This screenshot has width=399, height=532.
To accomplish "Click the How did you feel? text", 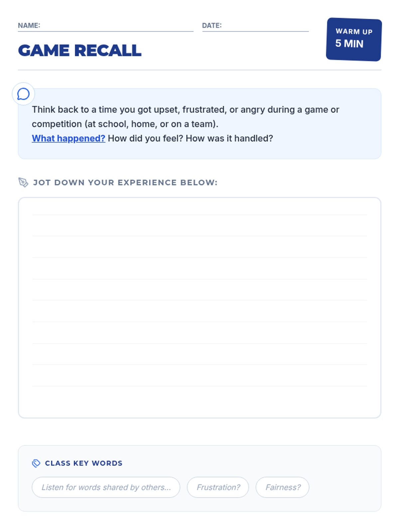I will (x=145, y=138).
